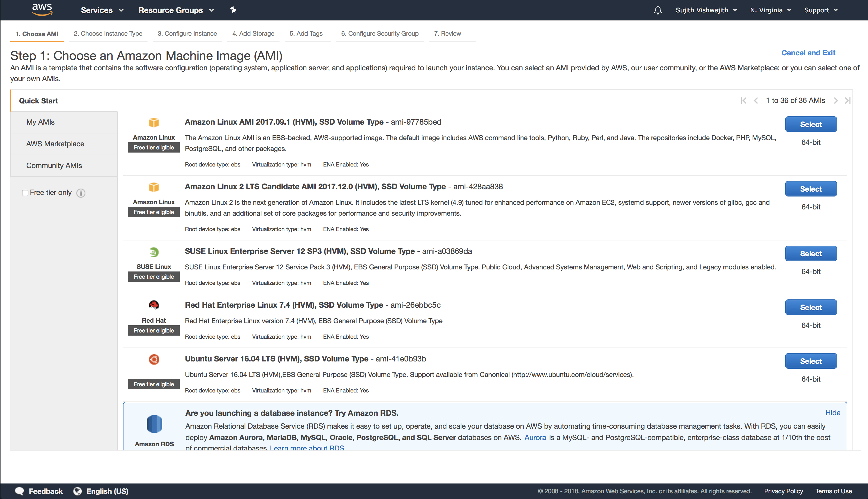Viewport: 868px width, 499px height.
Task: Go to next page of AMIs arrow
Action: [836, 100]
